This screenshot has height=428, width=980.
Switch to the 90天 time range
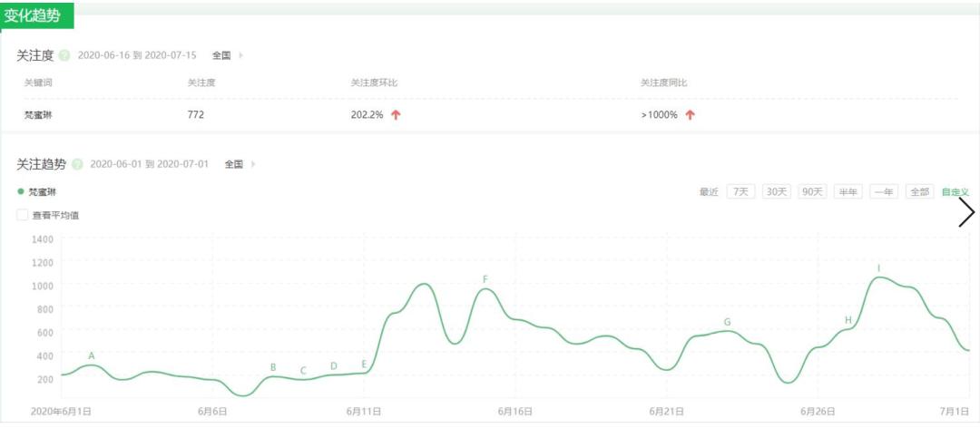(812, 191)
